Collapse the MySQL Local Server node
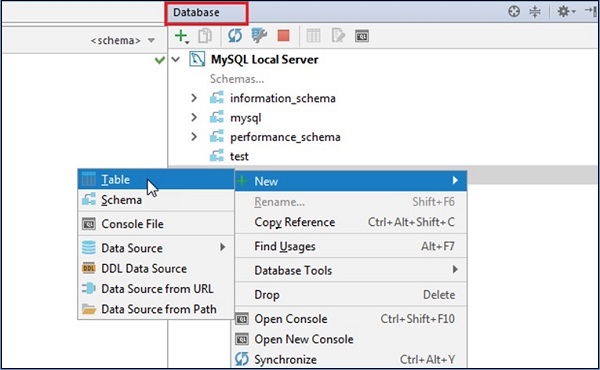This screenshot has height=370, width=600. coord(176,60)
